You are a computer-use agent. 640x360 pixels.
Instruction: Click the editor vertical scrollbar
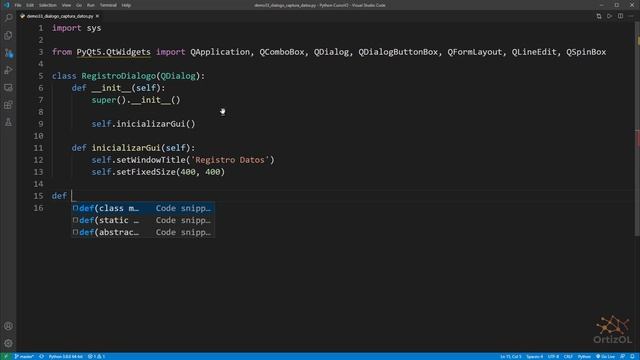click(x=637, y=129)
